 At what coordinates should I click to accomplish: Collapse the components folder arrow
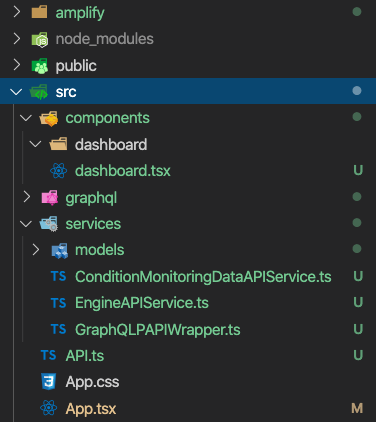coord(26,118)
